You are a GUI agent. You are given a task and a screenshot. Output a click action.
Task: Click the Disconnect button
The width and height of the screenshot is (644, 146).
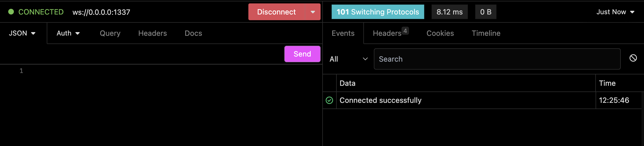(x=276, y=12)
